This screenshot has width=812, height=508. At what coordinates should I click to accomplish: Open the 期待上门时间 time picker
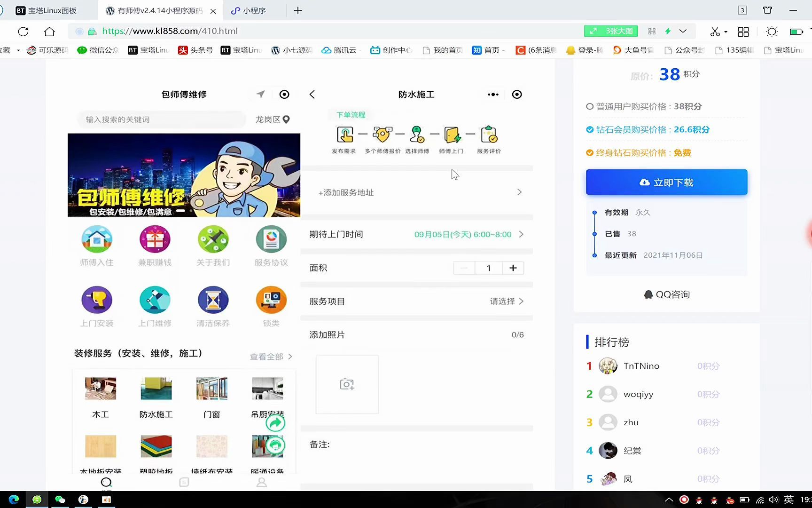click(x=416, y=234)
